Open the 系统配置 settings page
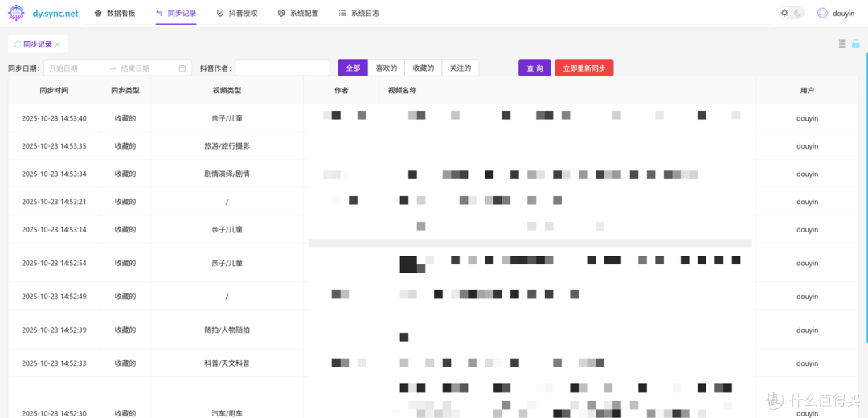This screenshot has height=418, width=868. [x=298, y=14]
